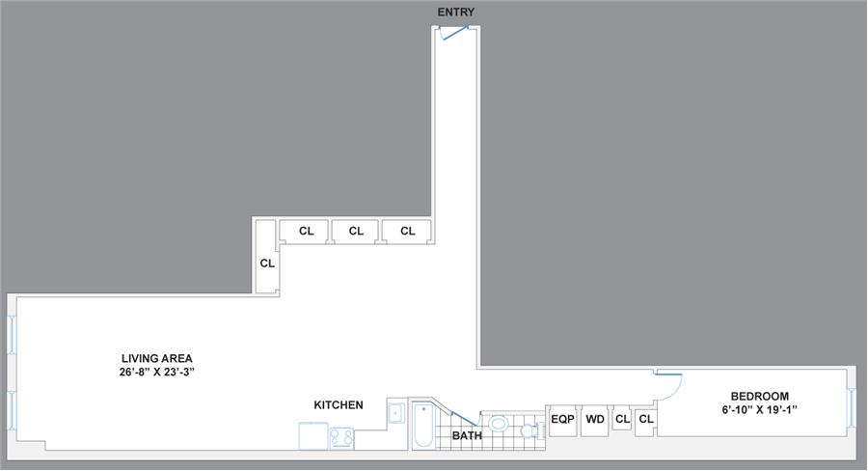Screen dimensions: 868x471
Task: Click the toilet symbol in the bath
Action: [x=530, y=431]
